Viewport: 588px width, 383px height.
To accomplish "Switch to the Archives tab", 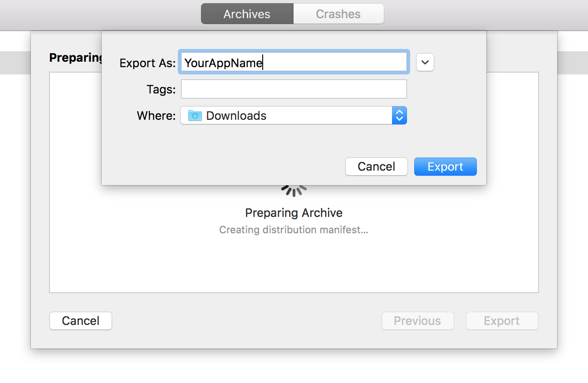I will (247, 14).
